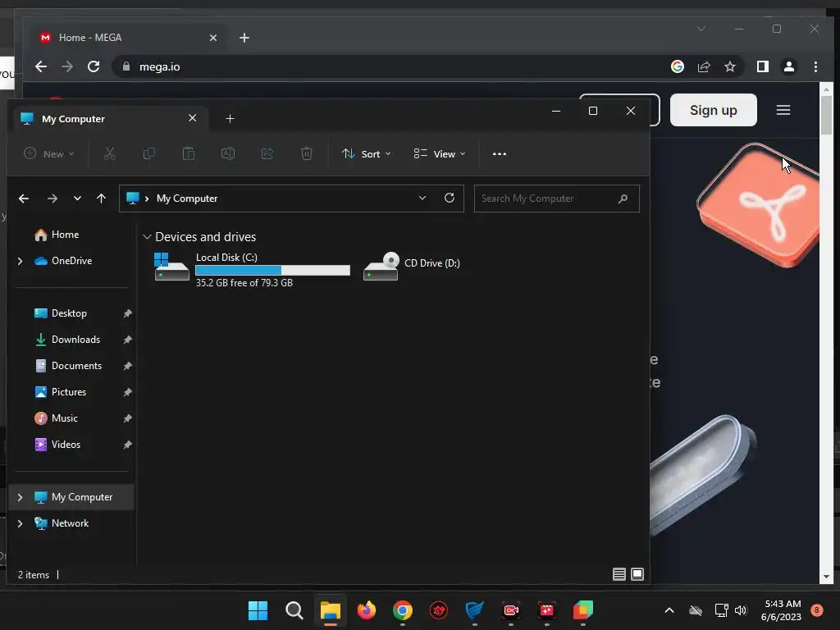Reload the mega.io page in Chrome
The width and height of the screenshot is (840, 630).
(x=94, y=66)
